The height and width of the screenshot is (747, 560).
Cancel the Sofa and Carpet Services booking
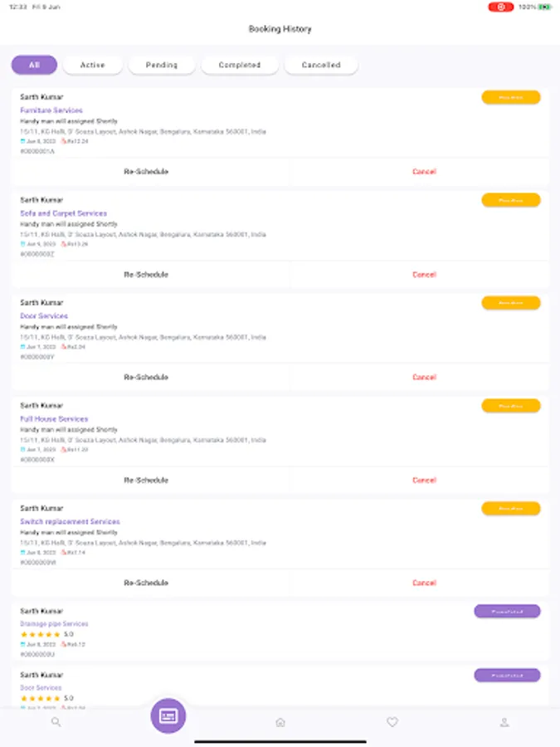[x=424, y=275]
